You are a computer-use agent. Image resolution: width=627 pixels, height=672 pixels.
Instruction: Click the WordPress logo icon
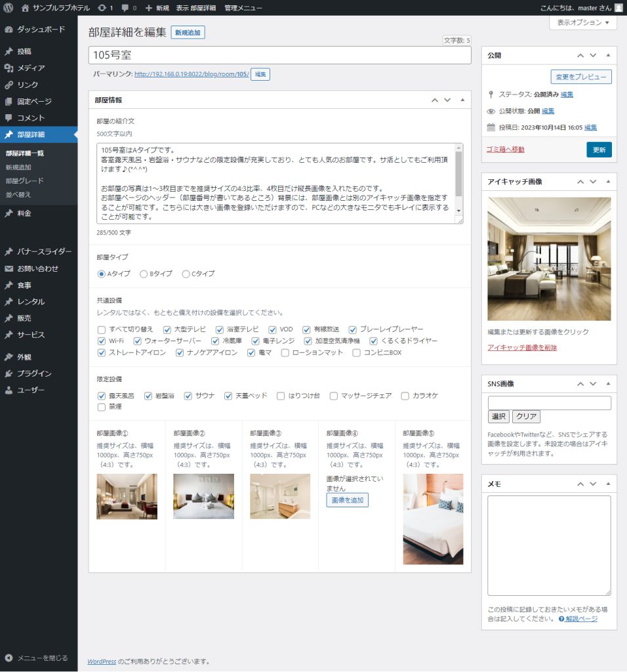point(9,8)
